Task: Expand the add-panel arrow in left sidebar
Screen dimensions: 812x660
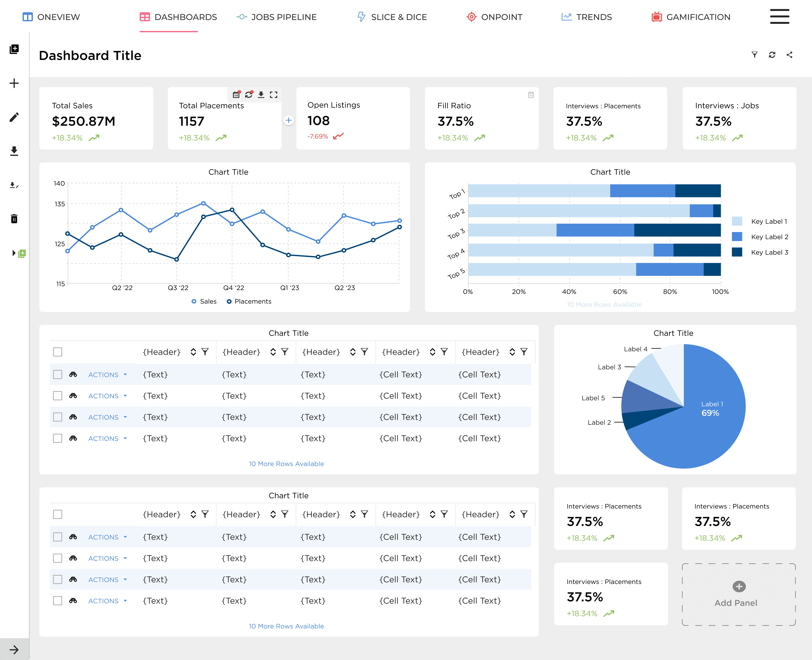Action: (14, 253)
